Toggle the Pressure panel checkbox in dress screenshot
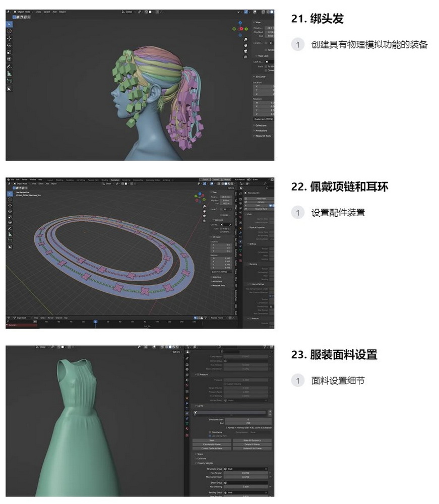The width and height of the screenshot is (439, 504). [x=198, y=374]
